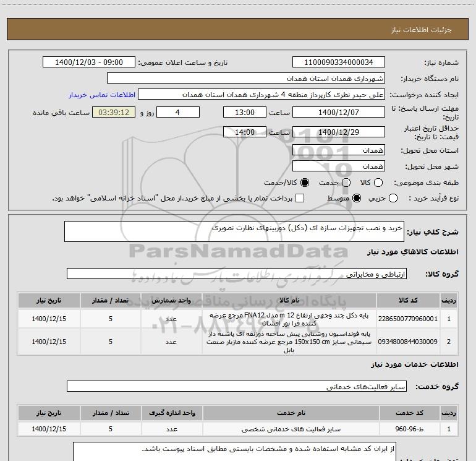Screen dimensions: 476x461
Task: Click the service row need date 1400/12/15
Action: point(49,429)
